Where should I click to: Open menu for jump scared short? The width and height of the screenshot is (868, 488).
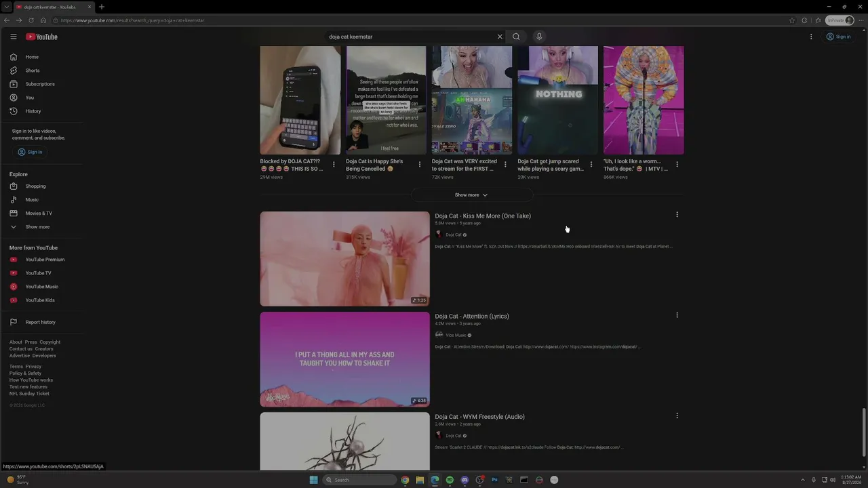pyautogui.click(x=591, y=164)
